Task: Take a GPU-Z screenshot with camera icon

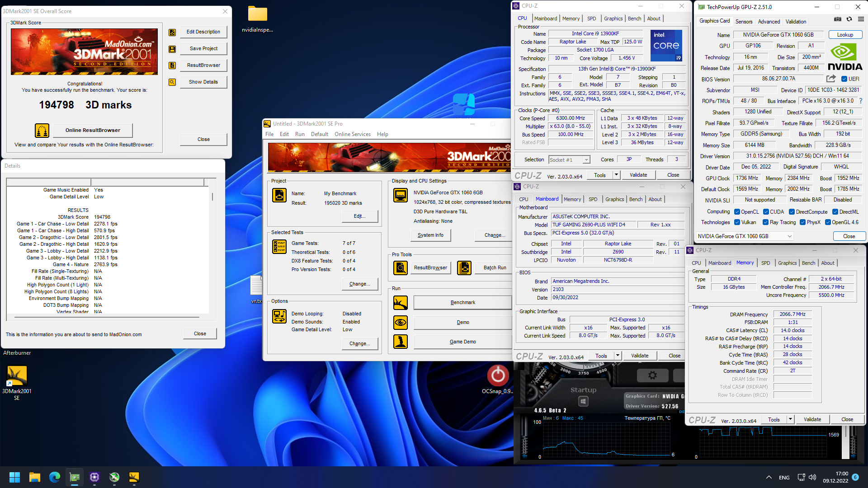Action: [x=838, y=19]
